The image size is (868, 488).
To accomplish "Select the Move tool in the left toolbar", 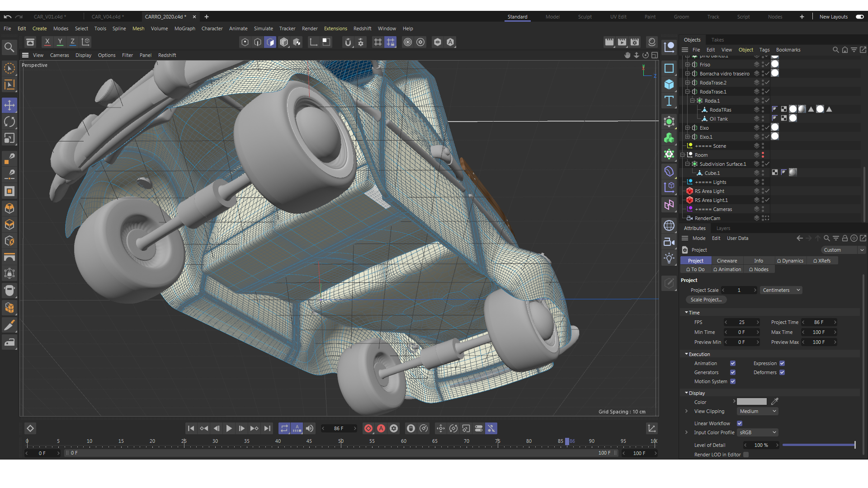I will pyautogui.click(x=9, y=105).
